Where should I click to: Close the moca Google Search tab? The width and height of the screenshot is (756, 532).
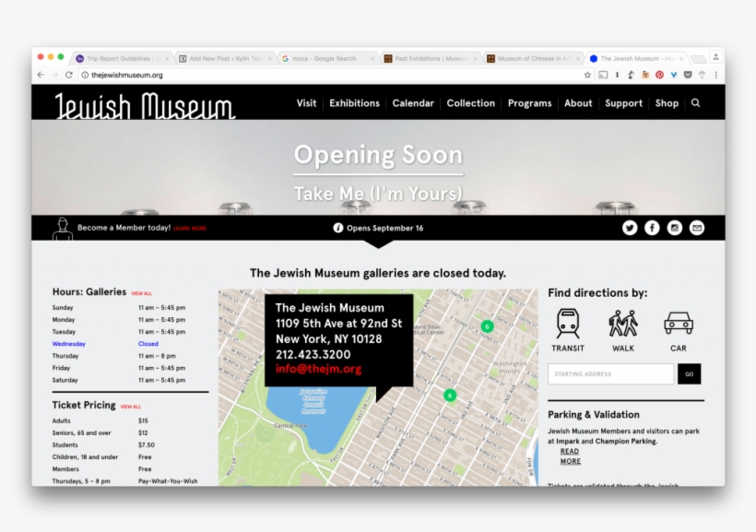tap(372, 58)
